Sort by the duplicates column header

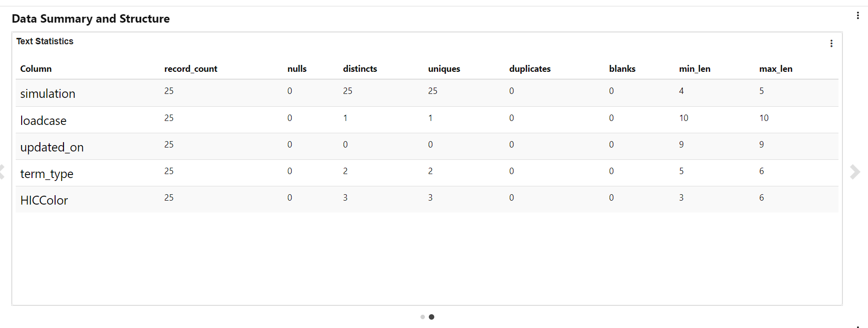pyautogui.click(x=530, y=69)
